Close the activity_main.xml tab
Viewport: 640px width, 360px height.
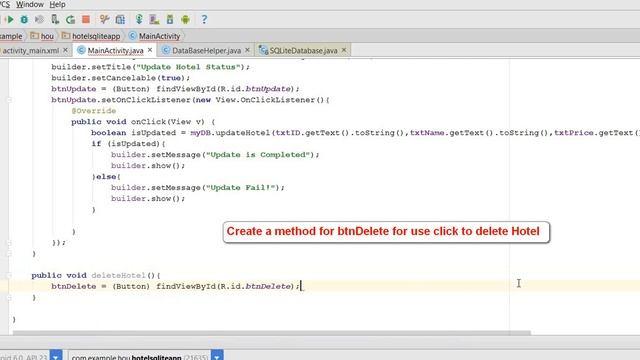[x=65, y=50]
